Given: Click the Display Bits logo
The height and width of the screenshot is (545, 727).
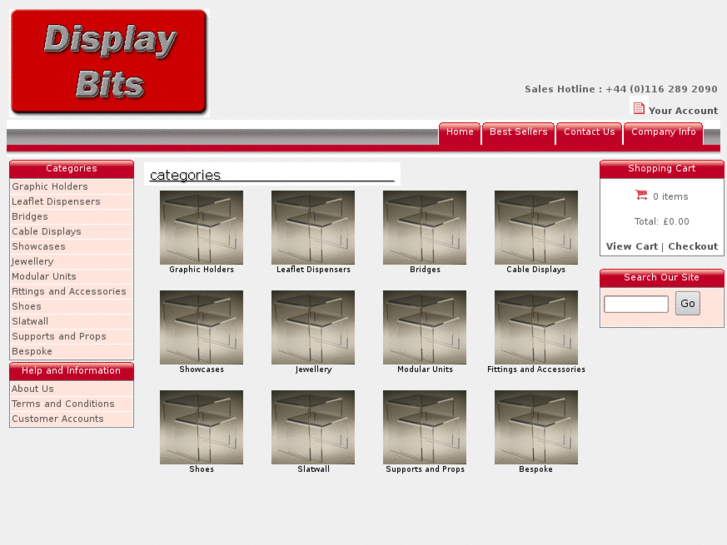Looking at the screenshot, I should 109,62.
